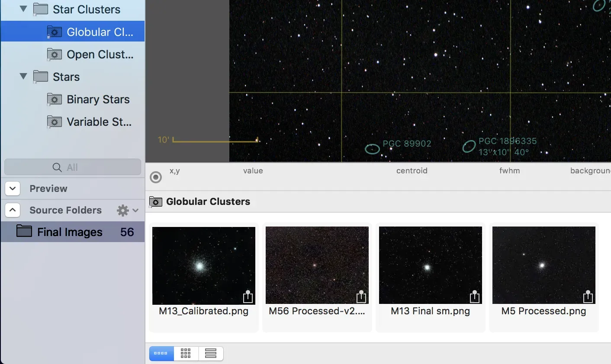Click the Globular Clusters header gear icon

pos(155,201)
